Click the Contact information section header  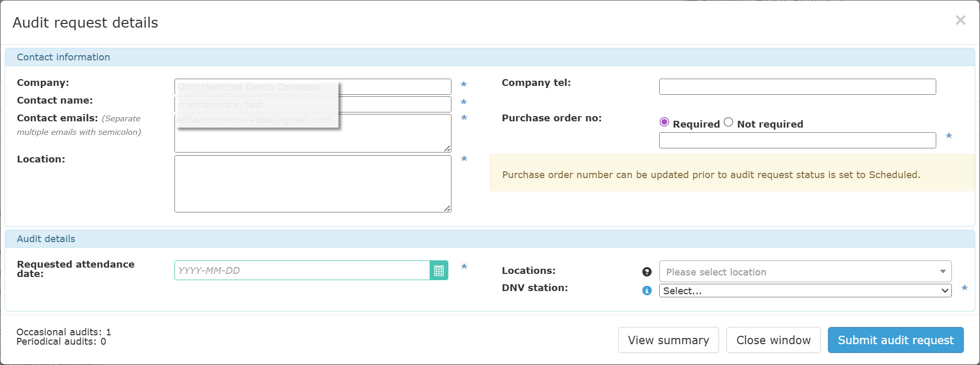coord(63,57)
